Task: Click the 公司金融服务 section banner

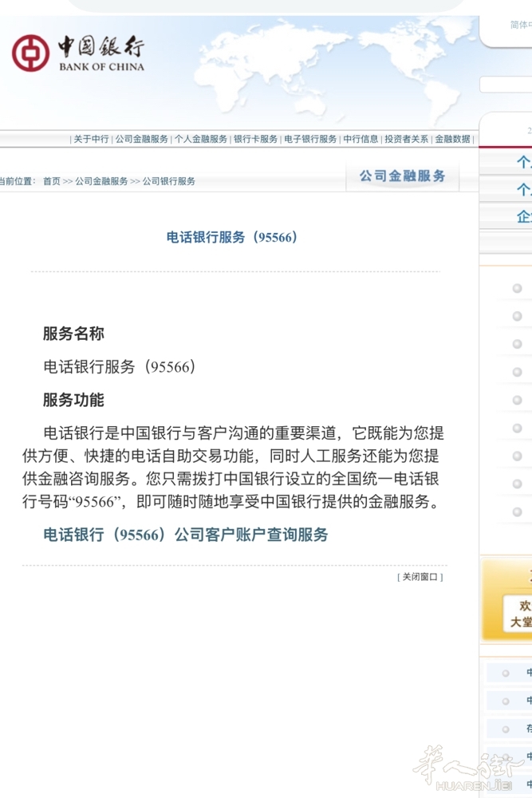Action: (402, 176)
